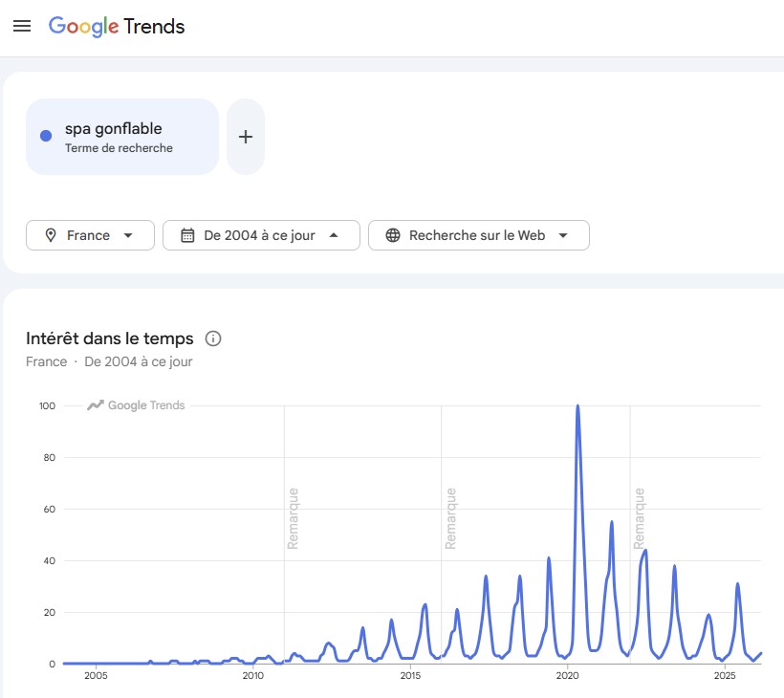Open the Remarque note near 2016
Image resolution: width=784 pixels, height=698 pixels.
pos(450,517)
